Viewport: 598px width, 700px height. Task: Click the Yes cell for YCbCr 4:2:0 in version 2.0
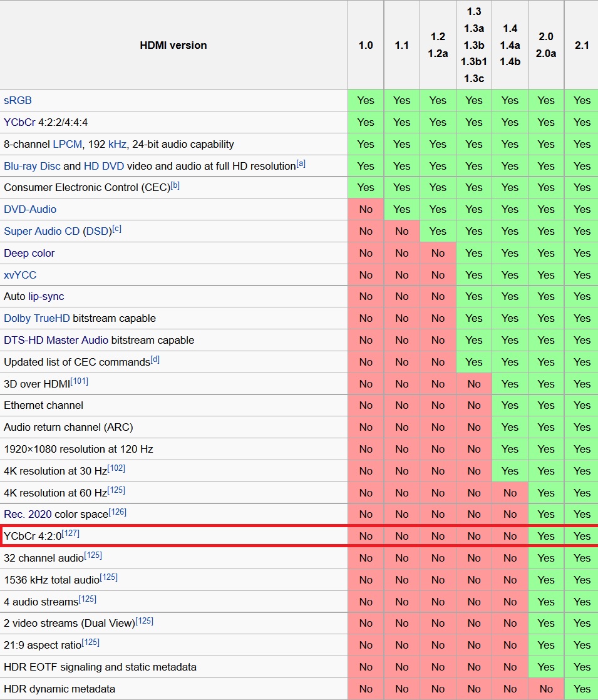point(546,536)
